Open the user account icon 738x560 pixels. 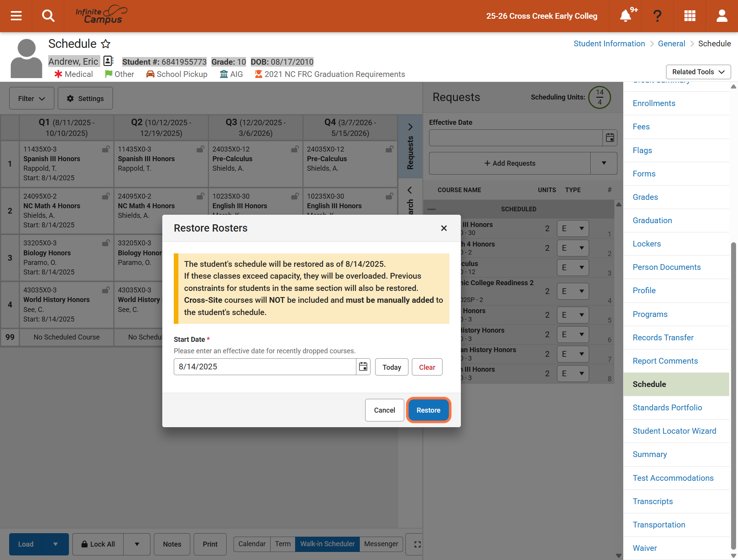(722, 16)
